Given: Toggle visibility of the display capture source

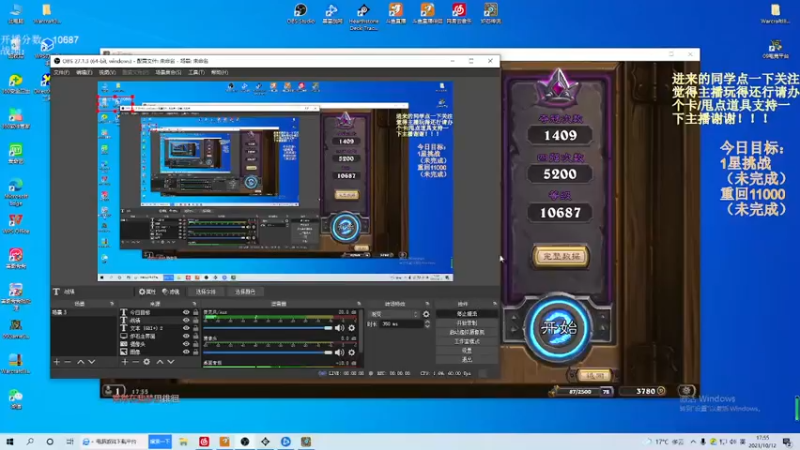Looking at the screenshot, I should (x=186, y=336).
